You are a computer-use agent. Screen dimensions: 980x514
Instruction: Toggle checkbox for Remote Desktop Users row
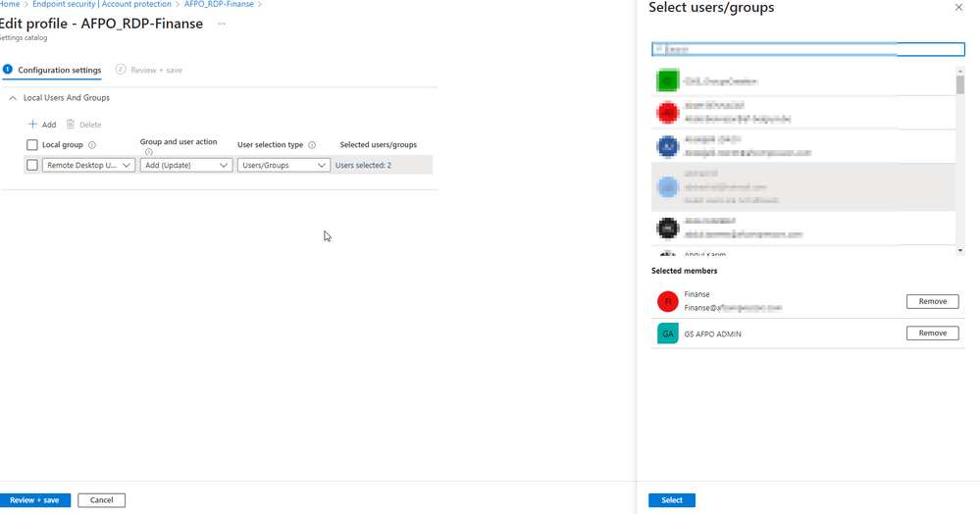[31, 165]
